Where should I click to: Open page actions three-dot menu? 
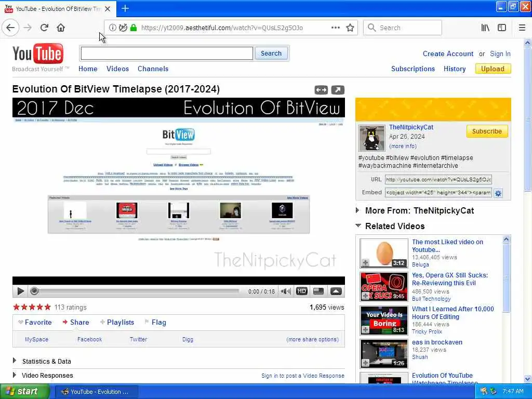[x=335, y=28]
